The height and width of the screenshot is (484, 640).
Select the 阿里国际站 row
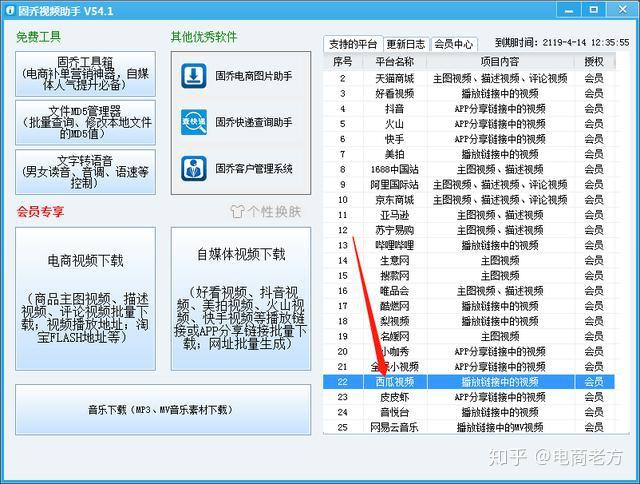click(469, 184)
